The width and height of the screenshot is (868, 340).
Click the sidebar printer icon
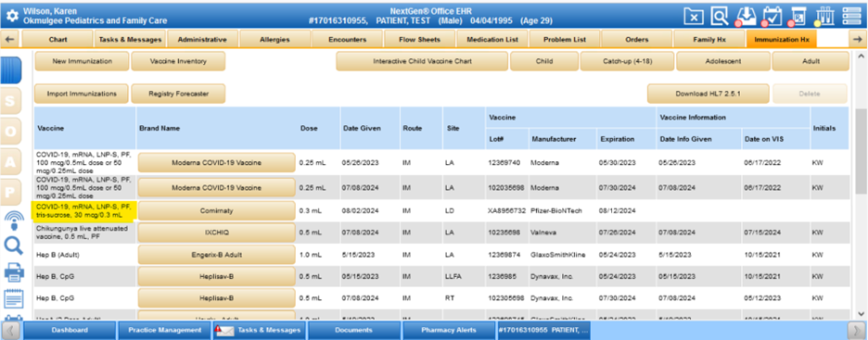pyautogui.click(x=13, y=272)
